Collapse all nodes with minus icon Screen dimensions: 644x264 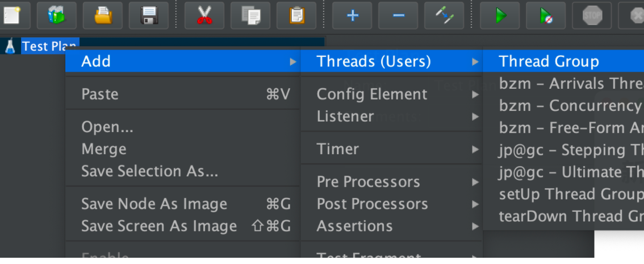398,15
